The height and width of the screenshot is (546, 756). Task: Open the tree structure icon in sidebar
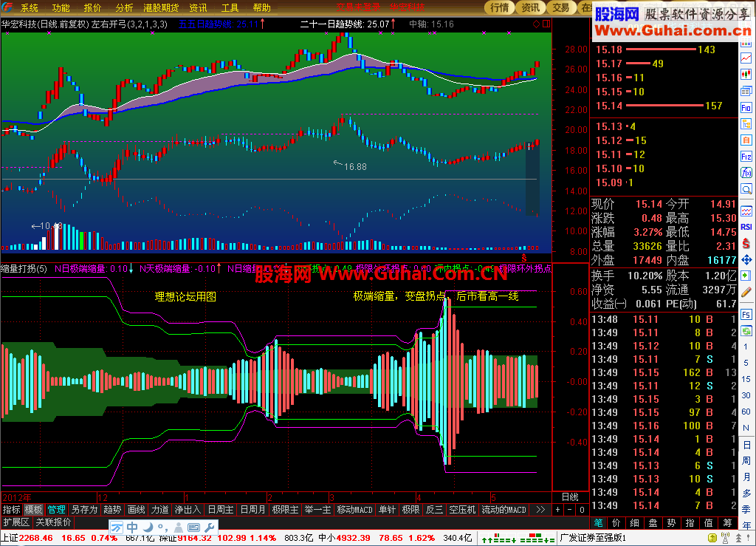point(746,123)
